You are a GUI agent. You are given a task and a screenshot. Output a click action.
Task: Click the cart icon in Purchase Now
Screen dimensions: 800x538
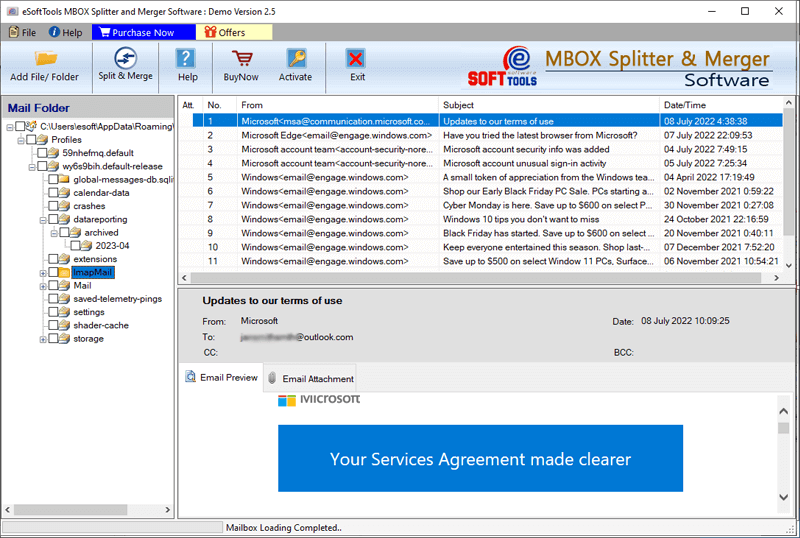pos(105,32)
